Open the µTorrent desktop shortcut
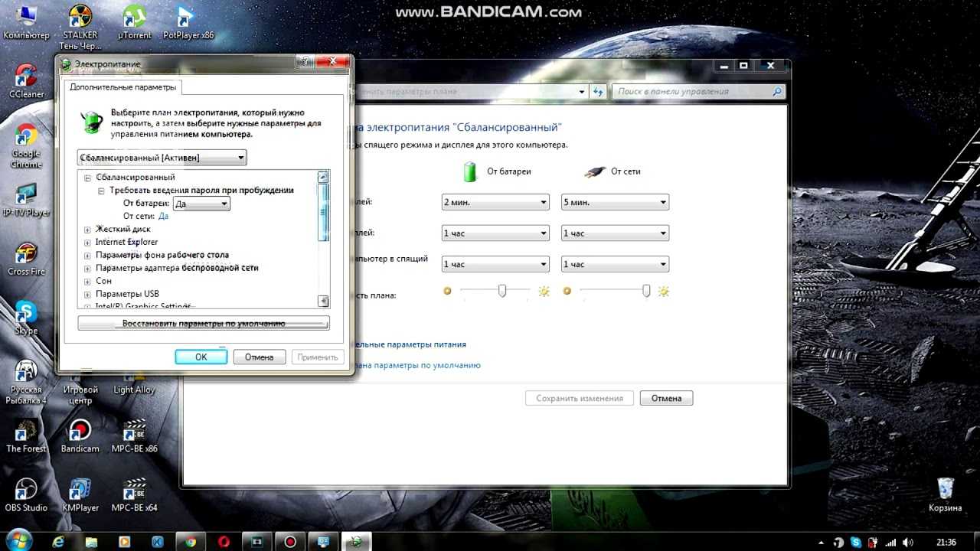Screen dimensions: 980x551 135,22
